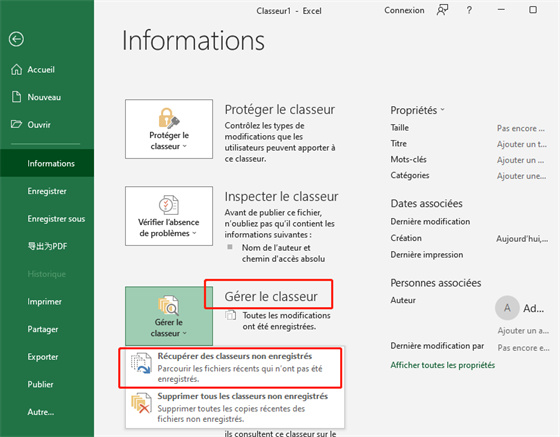The height and width of the screenshot is (437, 560).
Task: Click Connexion in the title bar
Action: coord(404,10)
